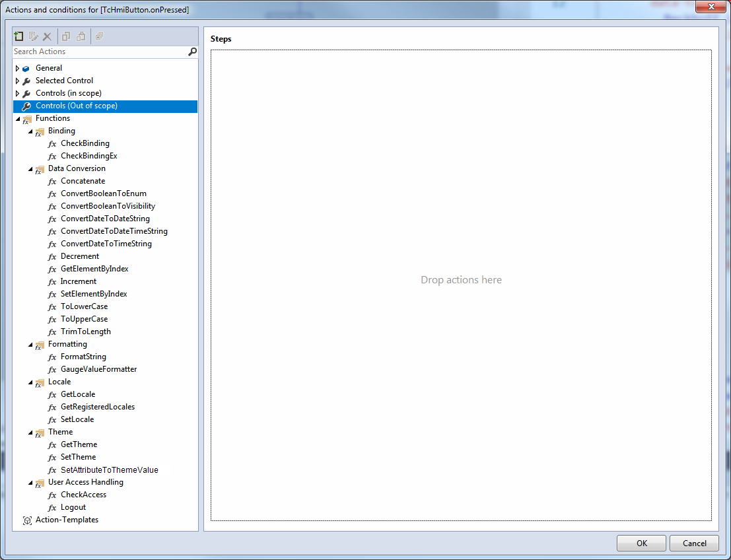Pick the GetRegisteredLocales function

(x=98, y=407)
